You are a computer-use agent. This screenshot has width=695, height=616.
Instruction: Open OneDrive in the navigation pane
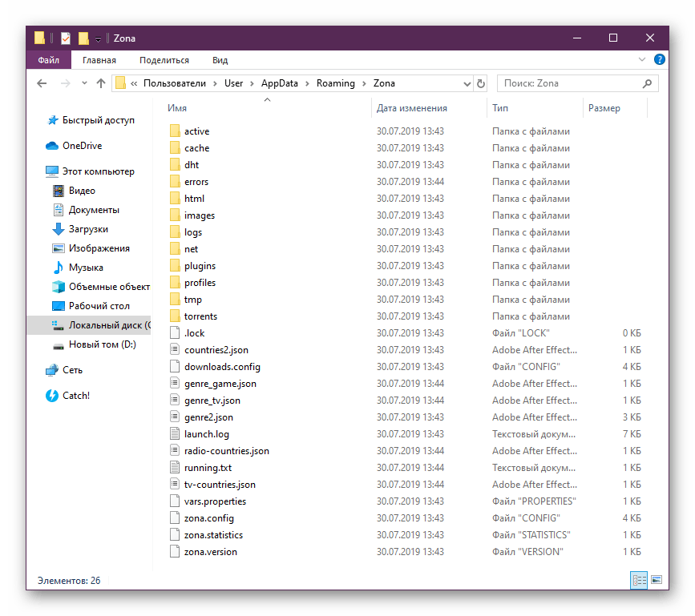pyautogui.click(x=82, y=146)
